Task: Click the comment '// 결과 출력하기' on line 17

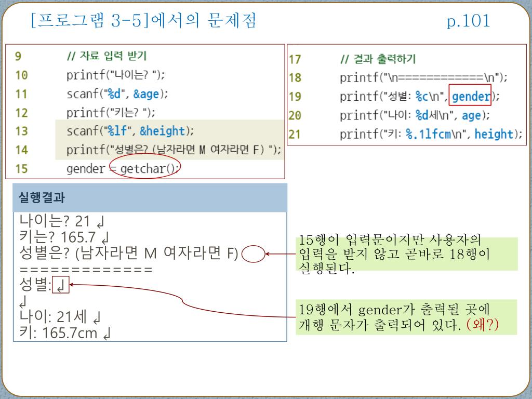Action: tap(378, 59)
